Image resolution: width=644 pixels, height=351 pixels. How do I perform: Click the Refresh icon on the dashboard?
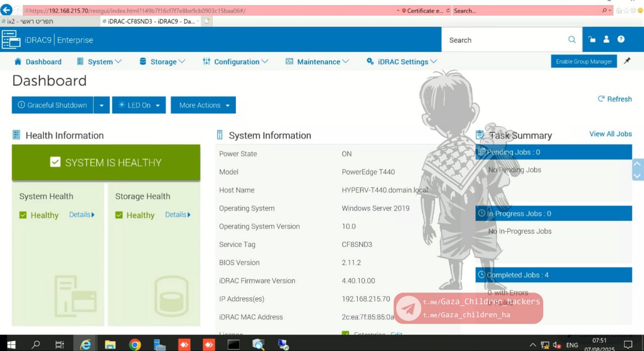(601, 99)
